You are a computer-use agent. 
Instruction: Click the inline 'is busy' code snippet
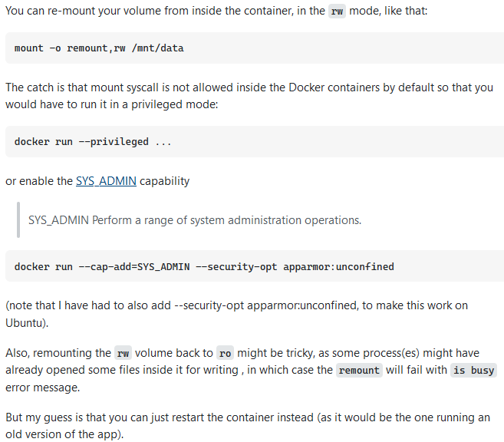coord(474,370)
